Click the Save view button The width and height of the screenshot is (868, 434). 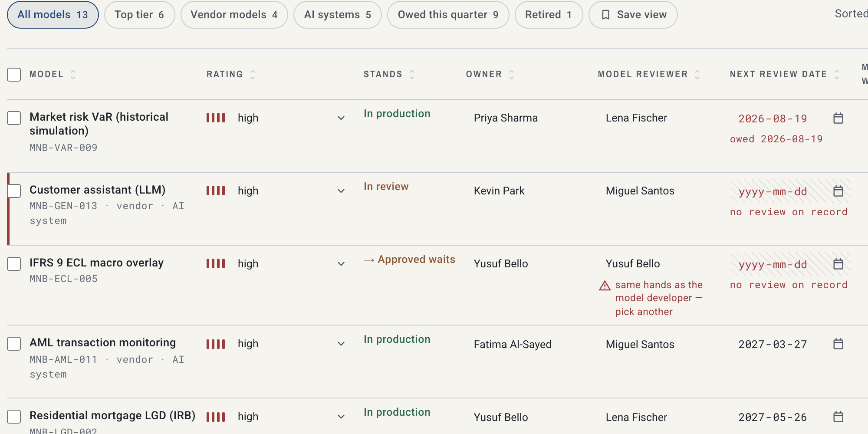(633, 15)
